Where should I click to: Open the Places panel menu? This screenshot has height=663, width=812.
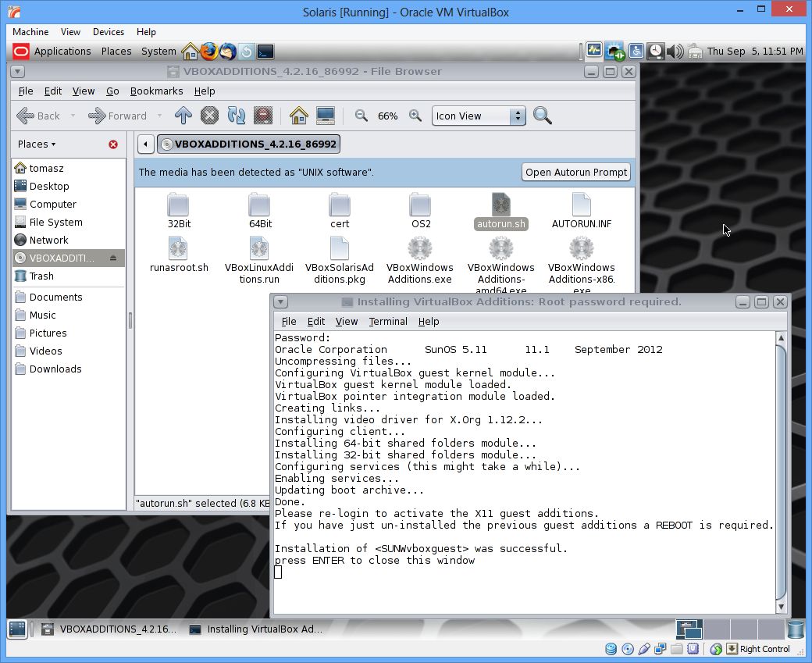(116, 52)
